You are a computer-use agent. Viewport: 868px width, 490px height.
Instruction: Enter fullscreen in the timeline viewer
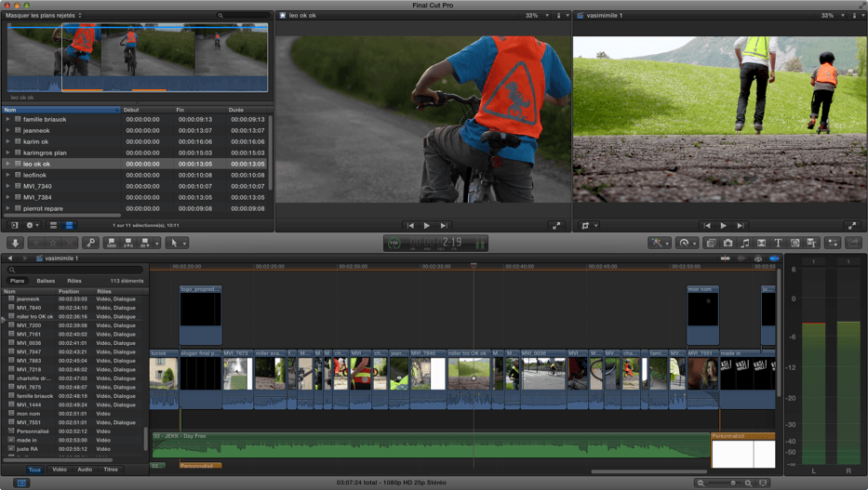[852, 226]
